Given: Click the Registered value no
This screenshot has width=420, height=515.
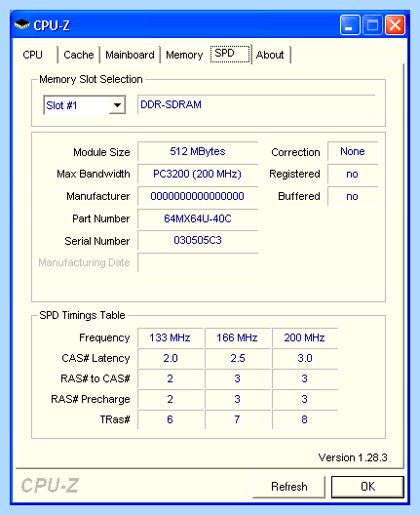Looking at the screenshot, I should [x=353, y=174].
